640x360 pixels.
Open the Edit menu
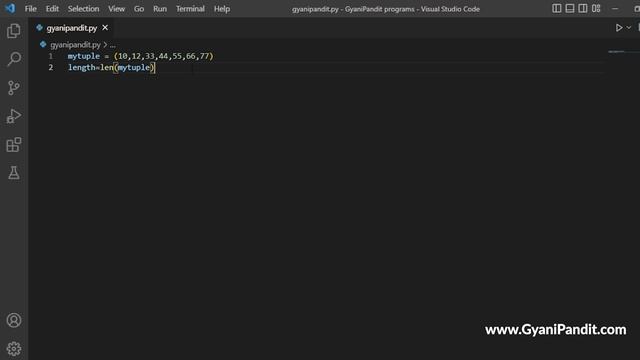(x=52, y=9)
